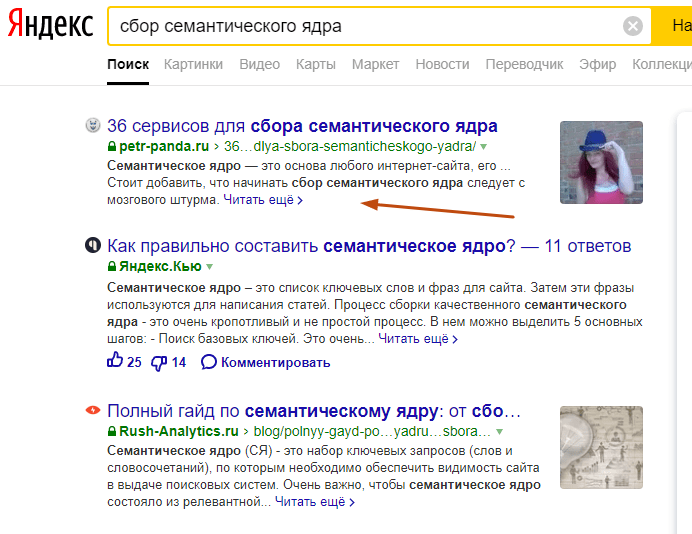This screenshot has height=534, width=692.
Task: Click the petr-panda.ru domain link
Action: point(164,147)
